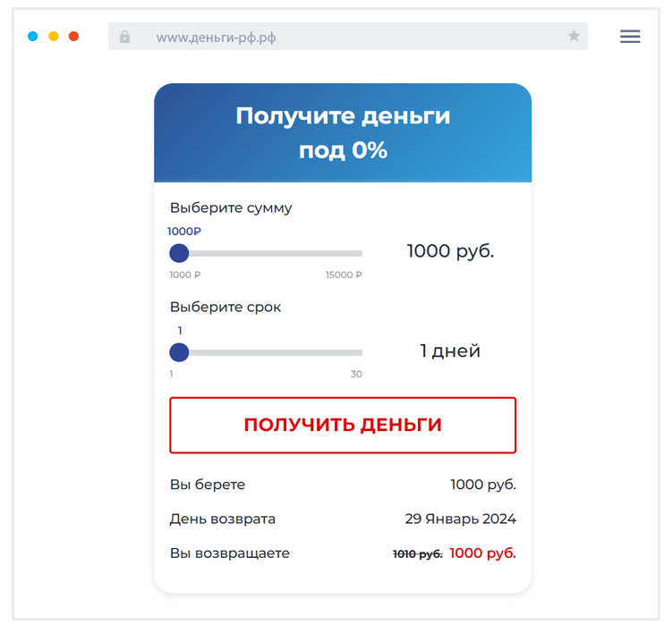Click the Получите деньги под 0% header
This screenshot has height=634, width=672.
click(x=343, y=132)
